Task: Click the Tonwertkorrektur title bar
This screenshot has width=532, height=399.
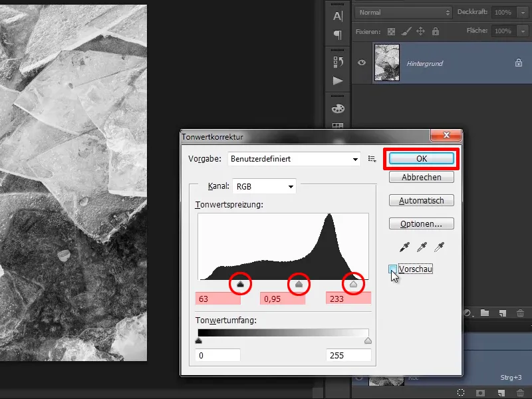Action: [305, 136]
